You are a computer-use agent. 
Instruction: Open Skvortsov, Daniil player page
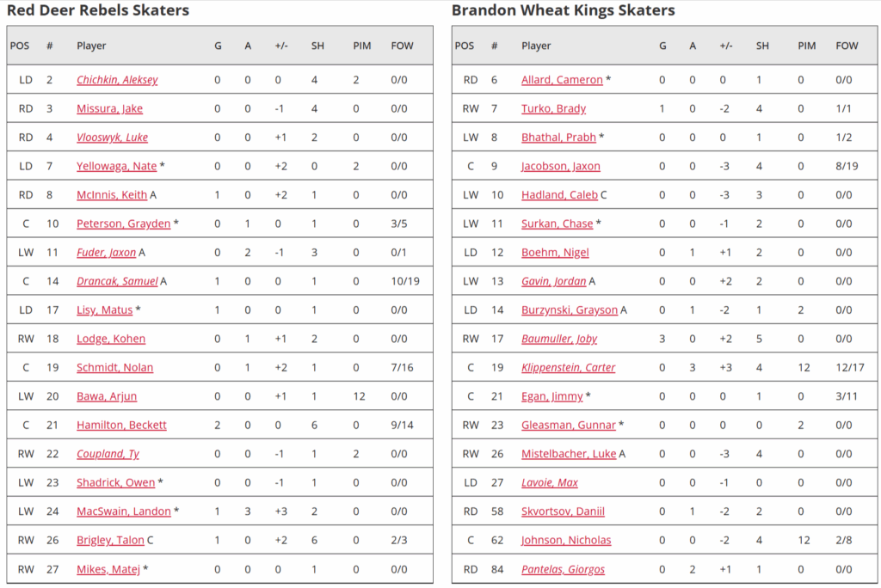pos(563,511)
